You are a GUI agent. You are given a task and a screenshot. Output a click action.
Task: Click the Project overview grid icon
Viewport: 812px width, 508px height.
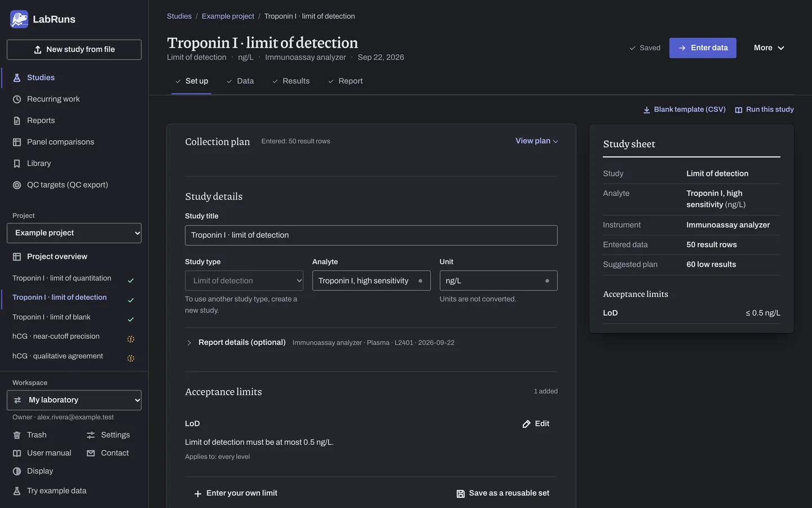coord(17,257)
